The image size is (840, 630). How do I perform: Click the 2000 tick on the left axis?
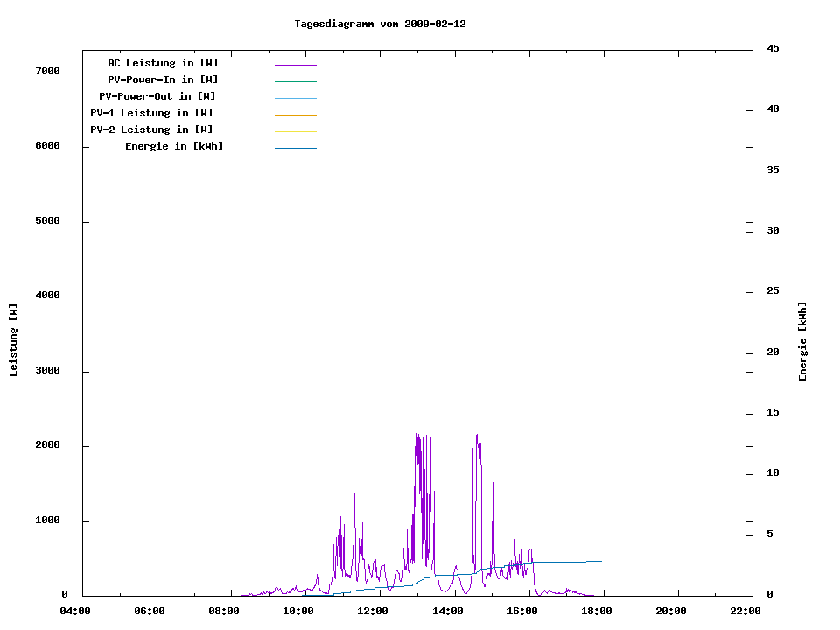point(47,445)
